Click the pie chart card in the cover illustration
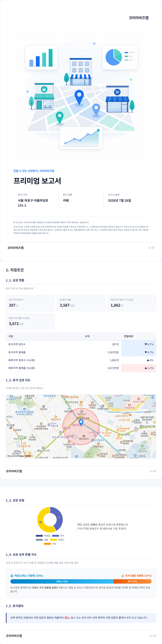162x644 pixels. (120, 57)
